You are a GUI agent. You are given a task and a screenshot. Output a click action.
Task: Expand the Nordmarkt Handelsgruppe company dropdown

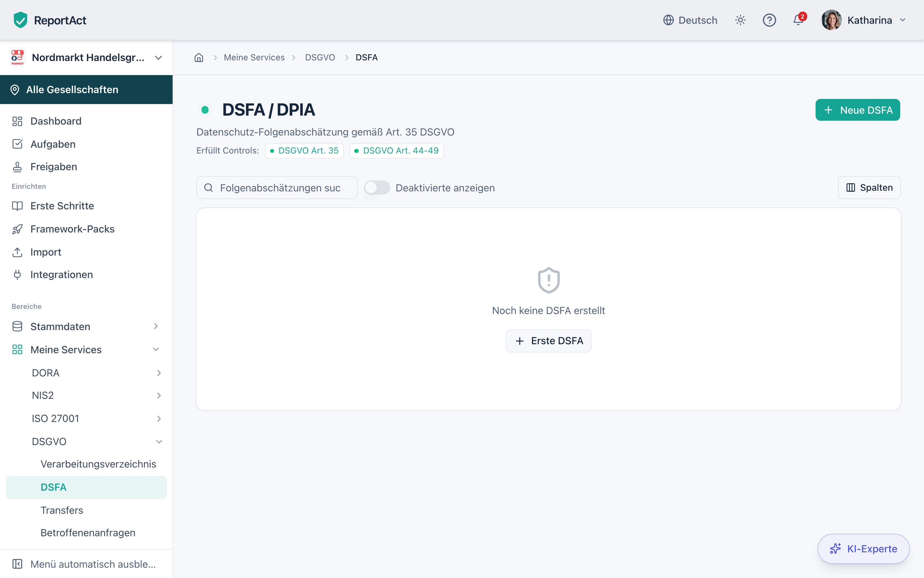(x=158, y=58)
